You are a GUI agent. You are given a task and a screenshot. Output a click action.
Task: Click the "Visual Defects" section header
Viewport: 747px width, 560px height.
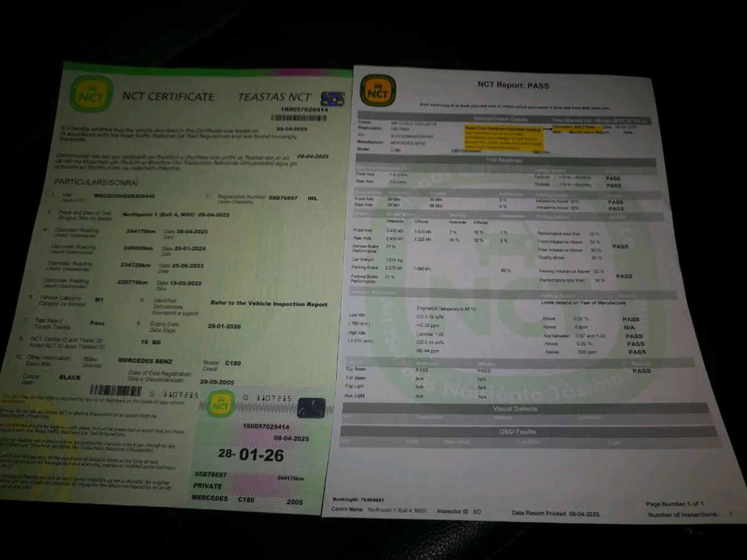click(x=515, y=409)
